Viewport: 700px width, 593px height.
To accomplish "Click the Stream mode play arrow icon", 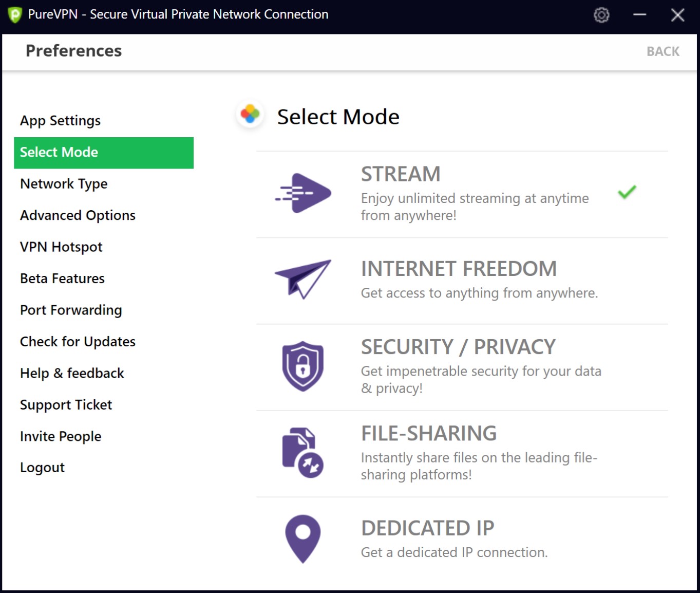I will click(303, 193).
